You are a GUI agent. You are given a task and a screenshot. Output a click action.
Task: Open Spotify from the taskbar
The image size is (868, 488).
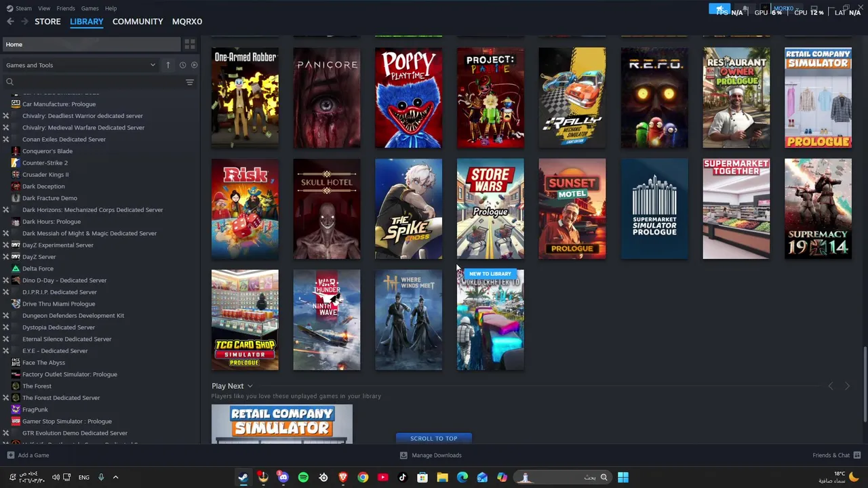[303, 477]
